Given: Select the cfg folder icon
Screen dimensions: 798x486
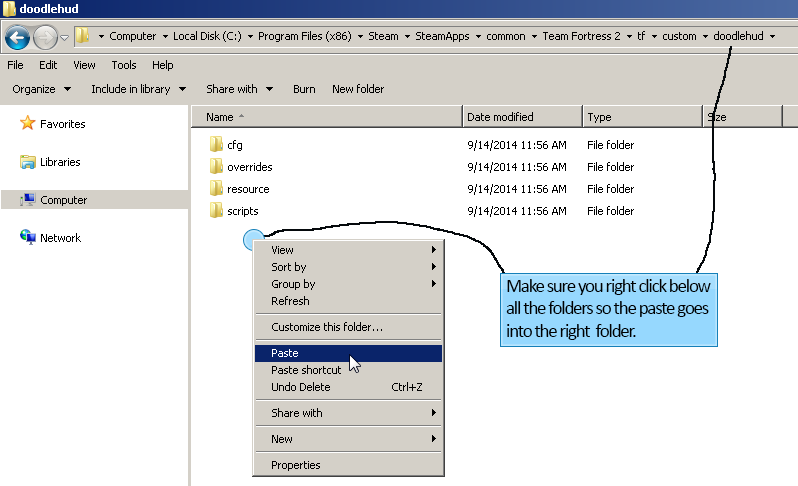Looking at the screenshot, I should point(216,145).
